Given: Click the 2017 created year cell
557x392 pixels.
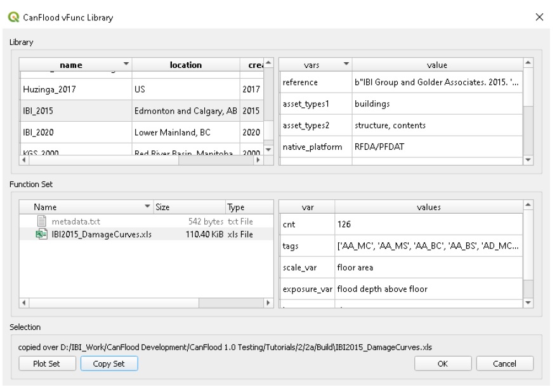Looking at the screenshot, I should click(x=251, y=89).
